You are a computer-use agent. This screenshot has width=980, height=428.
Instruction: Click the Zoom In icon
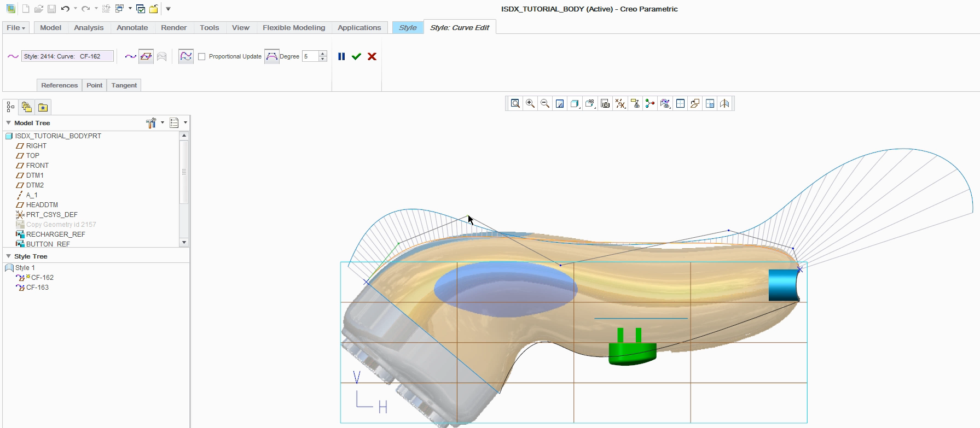coord(530,103)
